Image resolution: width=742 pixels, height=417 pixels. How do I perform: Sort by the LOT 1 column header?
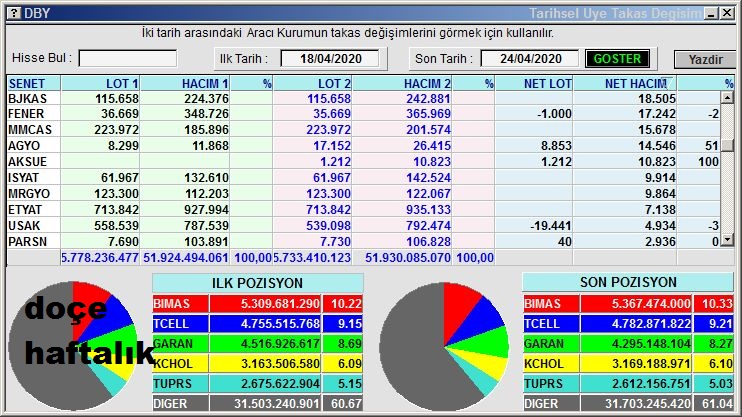[x=100, y=83]
